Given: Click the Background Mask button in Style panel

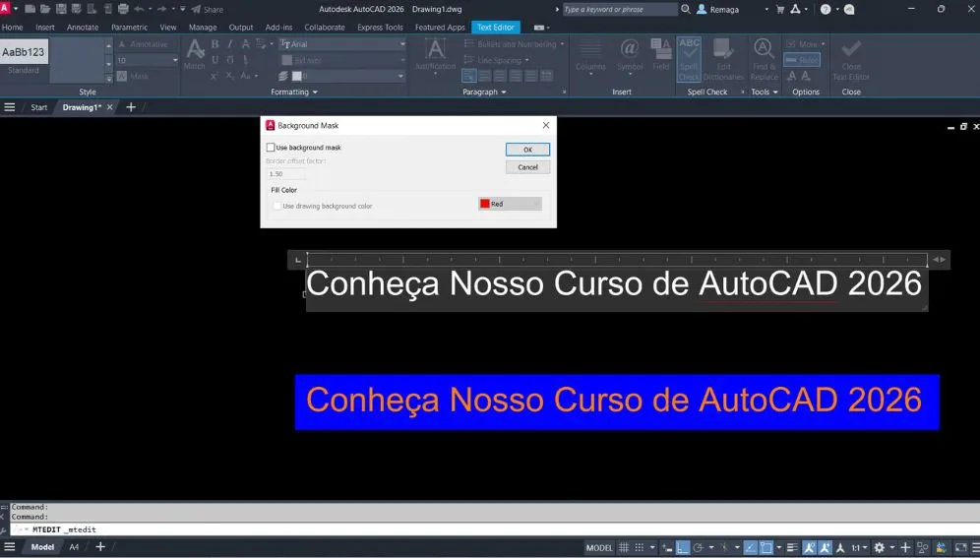Looking at the screenshot, I should 134,76.
